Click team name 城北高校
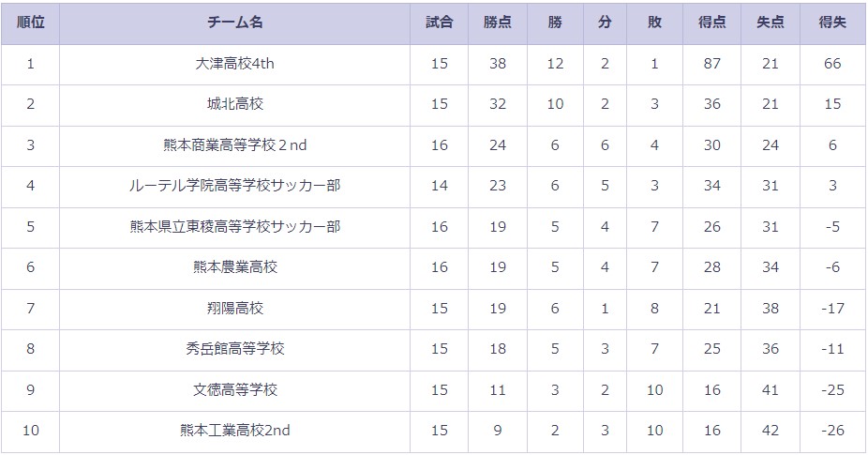868x455 pixels. click(x=234, y=104)
